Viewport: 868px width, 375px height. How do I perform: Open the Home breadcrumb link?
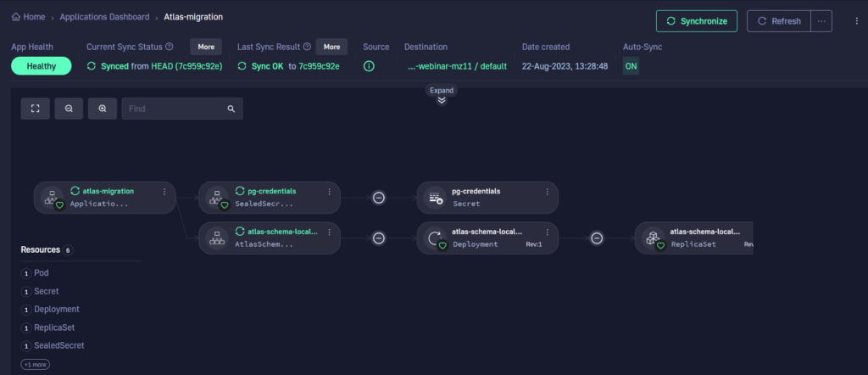coord(28,17)
